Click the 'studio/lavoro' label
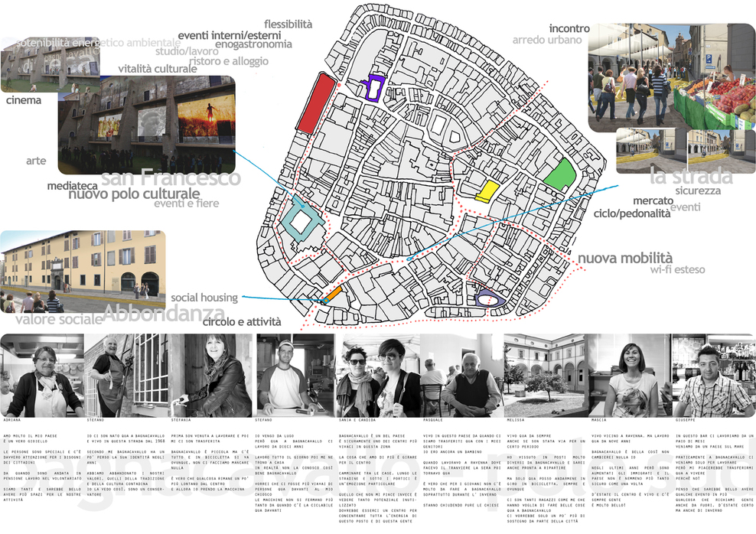This screenshot has width=756, height=534. click(x=187, y=51)
